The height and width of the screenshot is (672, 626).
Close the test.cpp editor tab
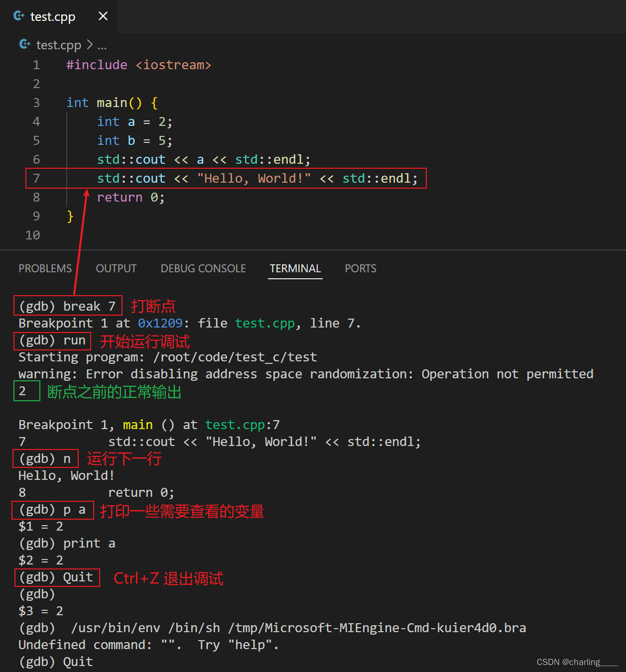pyautogui.click(x=103, y=16)
